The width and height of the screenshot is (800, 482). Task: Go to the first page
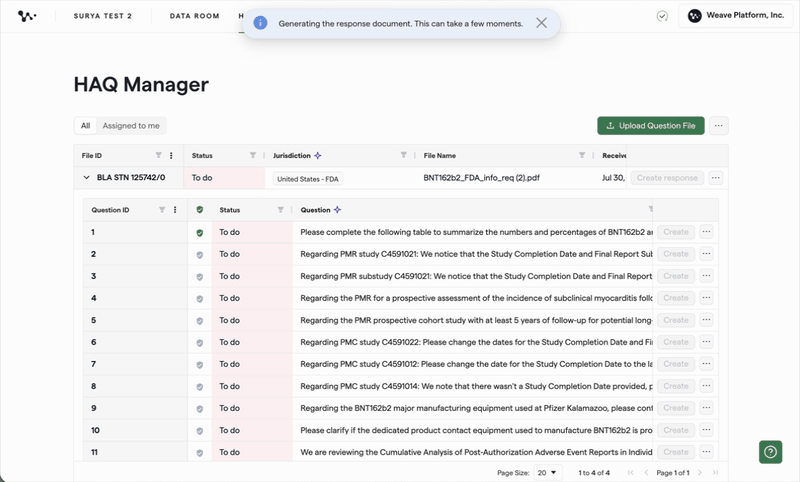click(x=631, y=472)
